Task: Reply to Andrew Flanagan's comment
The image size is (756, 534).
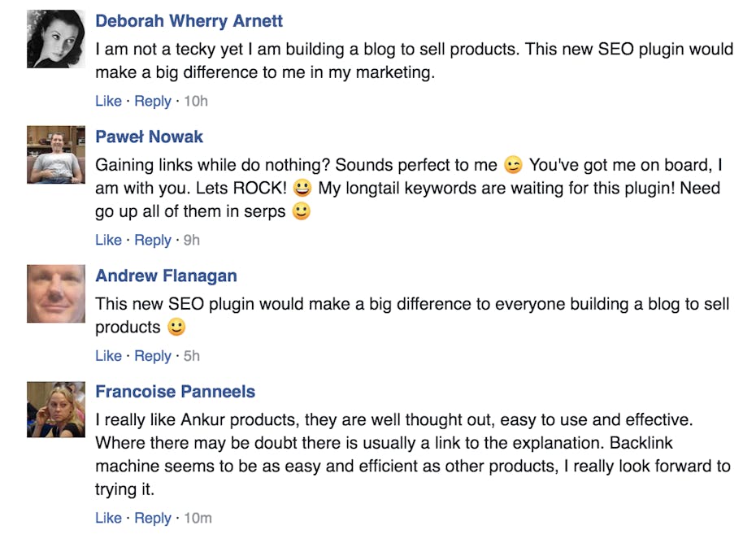Action: point(153,355)
